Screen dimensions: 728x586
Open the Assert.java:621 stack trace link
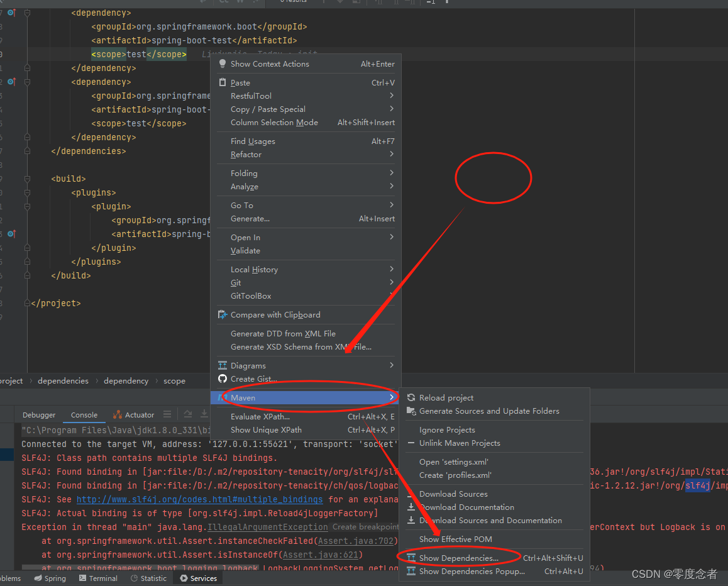pos(321,555)
